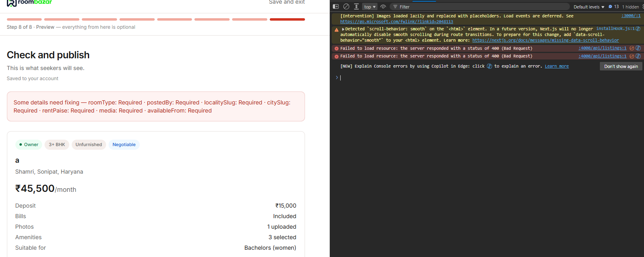Click Copilot explain icon on second error row
Screen dimensions: 644x257
click(x=638, y=56)
